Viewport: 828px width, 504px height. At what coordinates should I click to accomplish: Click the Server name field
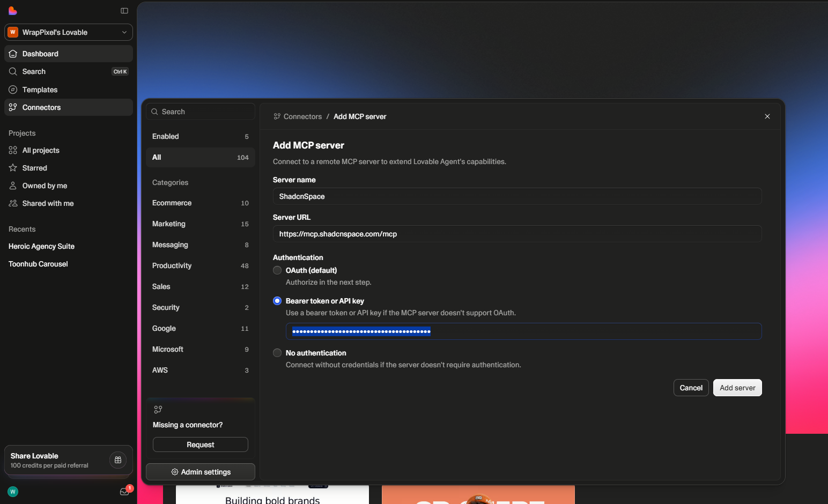pyautogui.click(x=517, y=196)
